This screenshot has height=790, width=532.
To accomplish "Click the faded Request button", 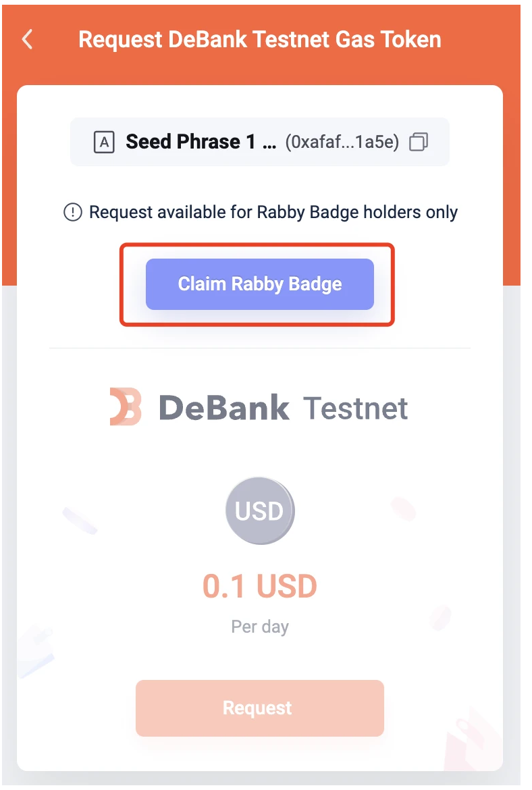I will pos(259,708).
